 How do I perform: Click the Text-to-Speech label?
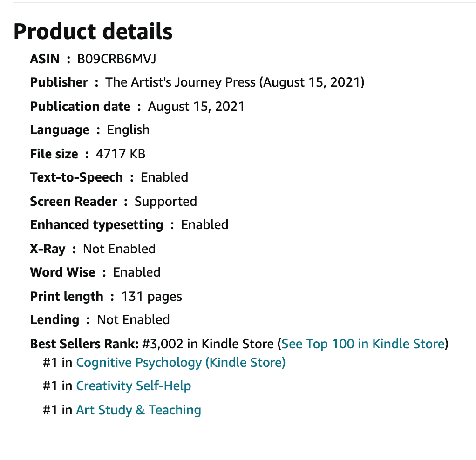click(76, 177)
